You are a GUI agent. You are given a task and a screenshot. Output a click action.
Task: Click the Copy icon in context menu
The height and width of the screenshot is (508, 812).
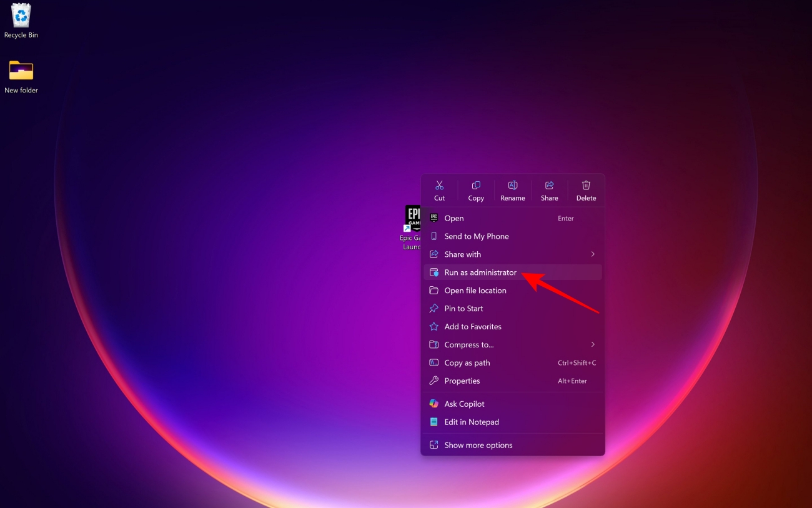(x=476, y=186)
